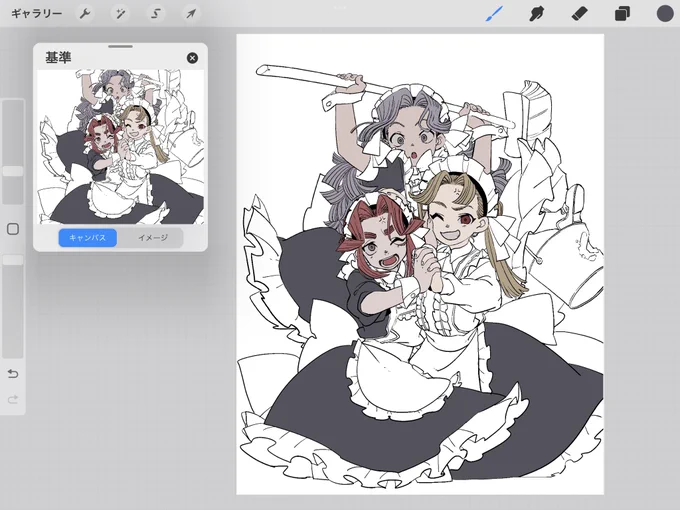
Task: Switch reference to イメージ
Action: click(153, 238)
